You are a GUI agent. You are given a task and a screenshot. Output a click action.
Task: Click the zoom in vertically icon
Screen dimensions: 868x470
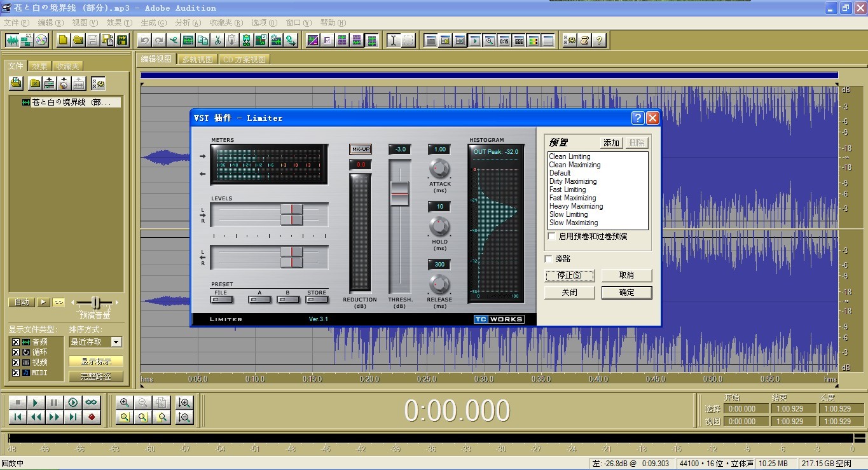coord(184,403)
